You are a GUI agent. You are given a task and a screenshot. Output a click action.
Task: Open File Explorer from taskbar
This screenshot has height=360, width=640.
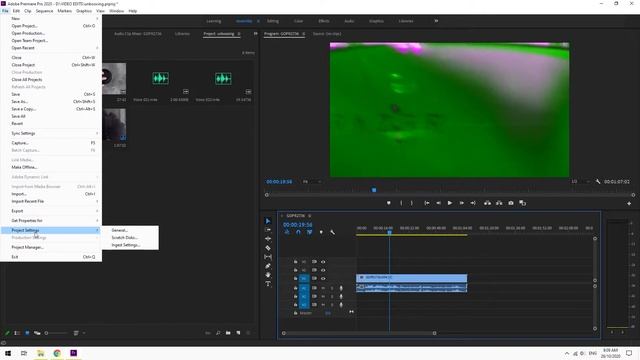tap(40, 353)
